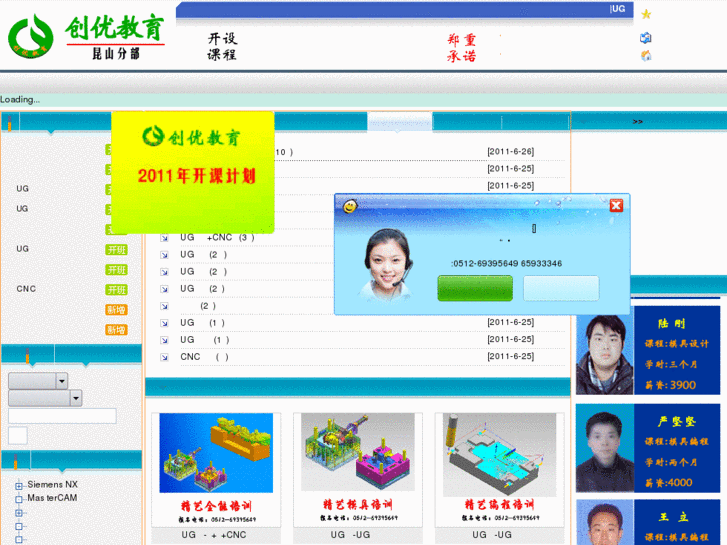Click the ">>" more link in right panel

(638, 122)
